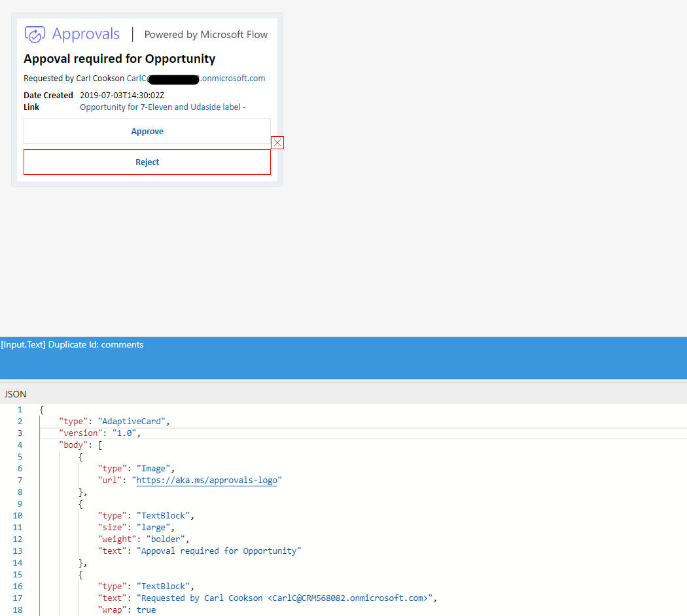Screen dimensions: 687x616
Task: Place cursor on the "type": "AdaptiveCard" line
Action: coord(114,422)
